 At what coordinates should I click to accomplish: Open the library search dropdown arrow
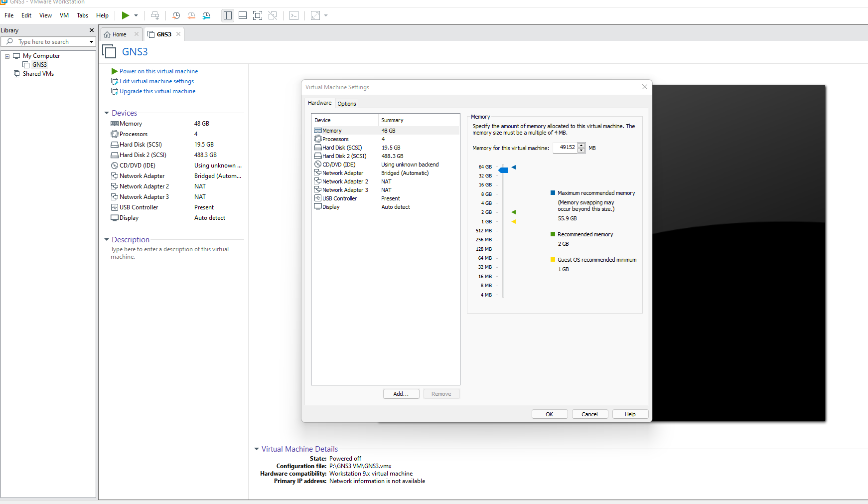pyautogui.click(x=91, y=42)
